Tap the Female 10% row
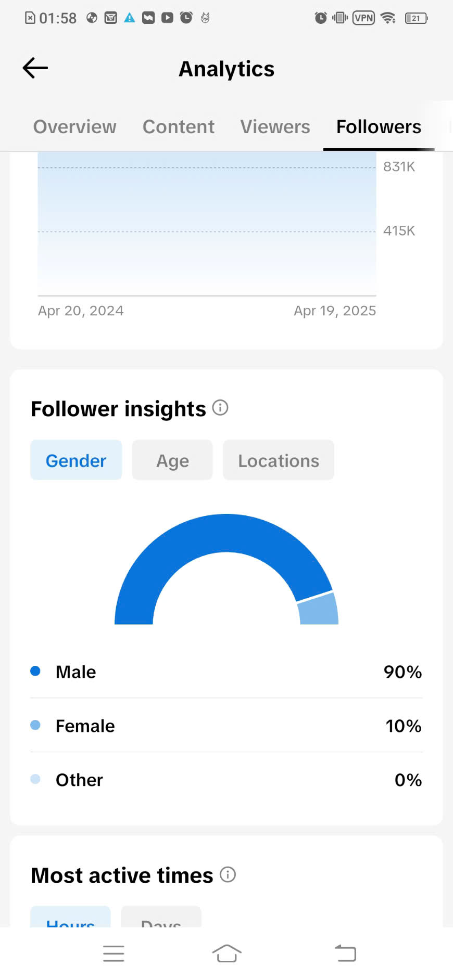The image size is (453, 980). click(227, 726)
